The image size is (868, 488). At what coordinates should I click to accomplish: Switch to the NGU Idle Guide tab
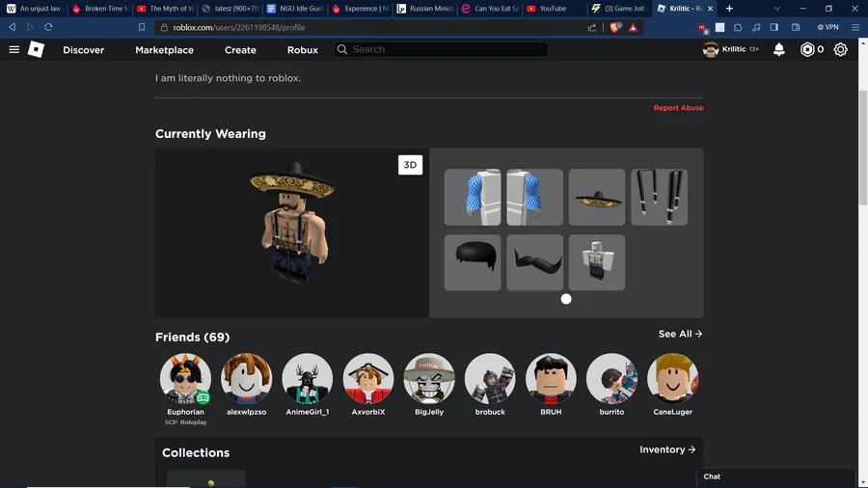(x=295, y=9)
